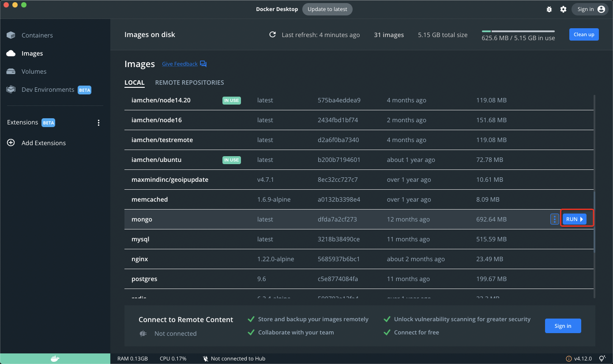
Task: Switch to the REMOTE REPOSITORIES tab
Action: (190, 83)
